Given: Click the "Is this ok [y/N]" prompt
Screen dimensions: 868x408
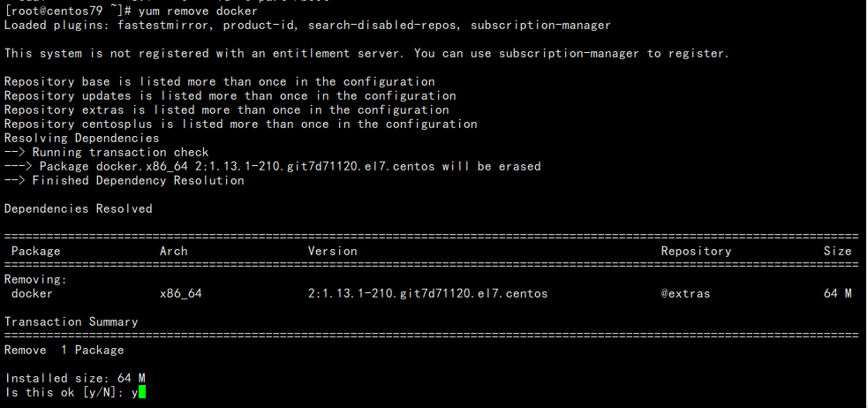Looking at the screenshot, I should click(64, 392).
